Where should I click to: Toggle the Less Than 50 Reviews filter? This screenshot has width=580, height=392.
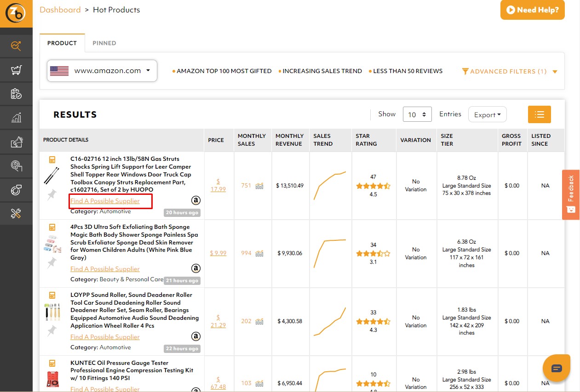pos(408,71)
